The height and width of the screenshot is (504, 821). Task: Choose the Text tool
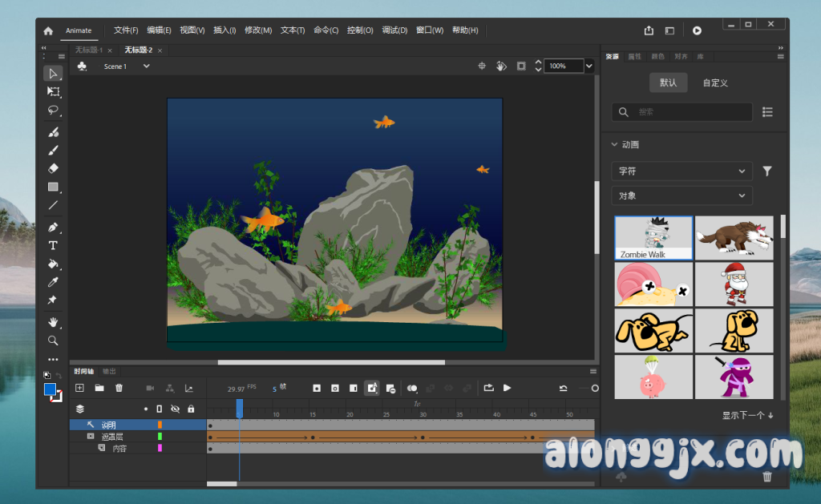(x=53, y=245)
